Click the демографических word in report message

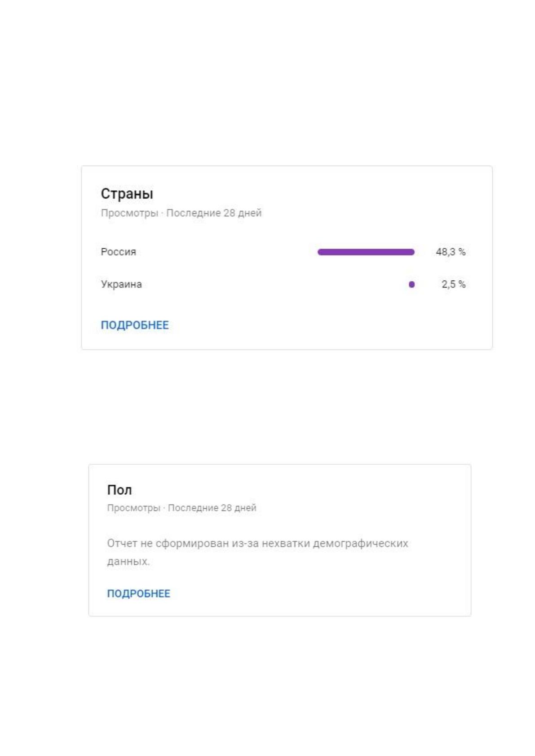360,544
